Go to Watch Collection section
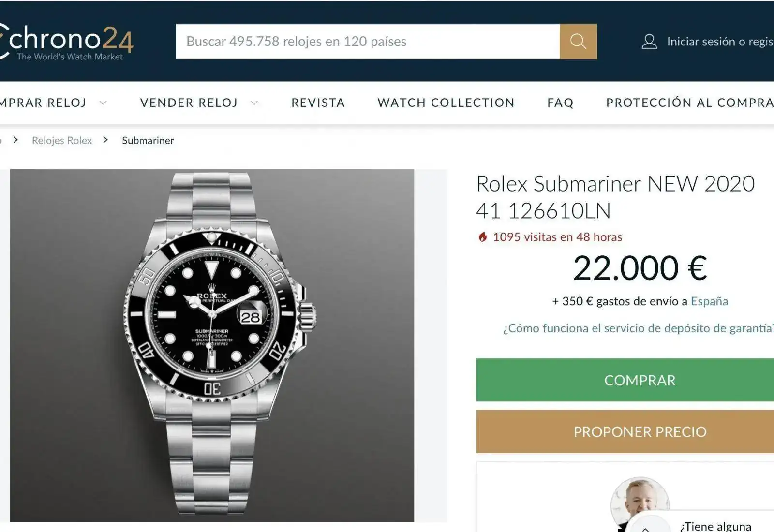774x532 pixels. pos(446,103)
